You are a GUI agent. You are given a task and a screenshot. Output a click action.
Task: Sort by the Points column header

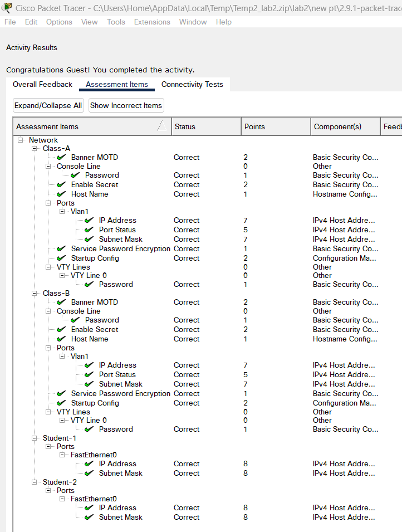276,126
